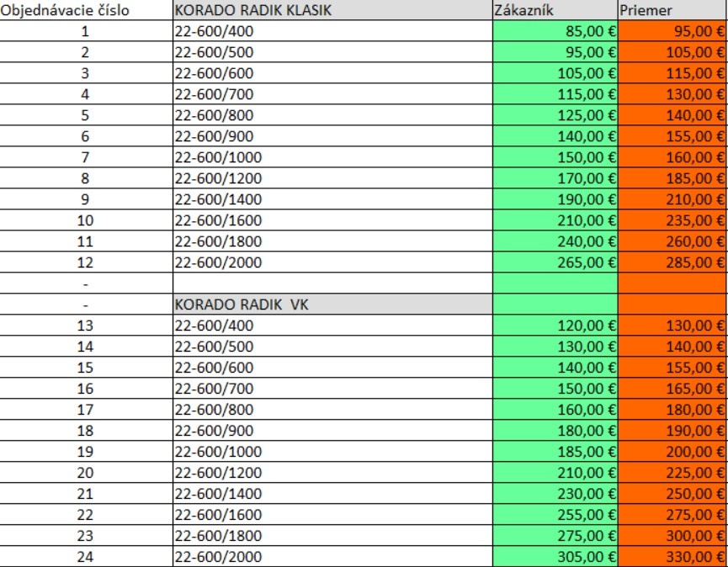The height and width of the screenshot is (567, 728).
Task: Click the 150,00 € Zákazník cell in row 7
Action: (x=555, y=157)
